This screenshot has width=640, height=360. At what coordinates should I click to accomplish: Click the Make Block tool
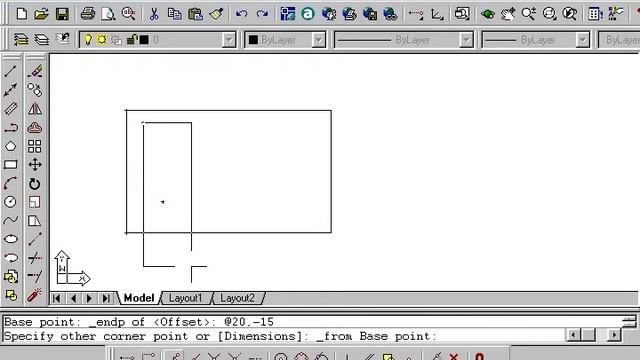11,295
